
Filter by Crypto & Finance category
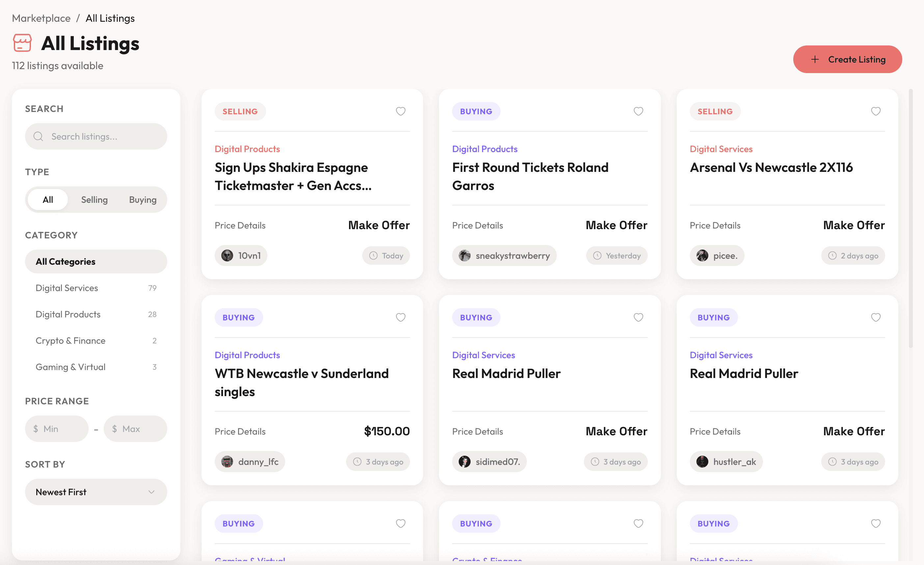point(96,340)
